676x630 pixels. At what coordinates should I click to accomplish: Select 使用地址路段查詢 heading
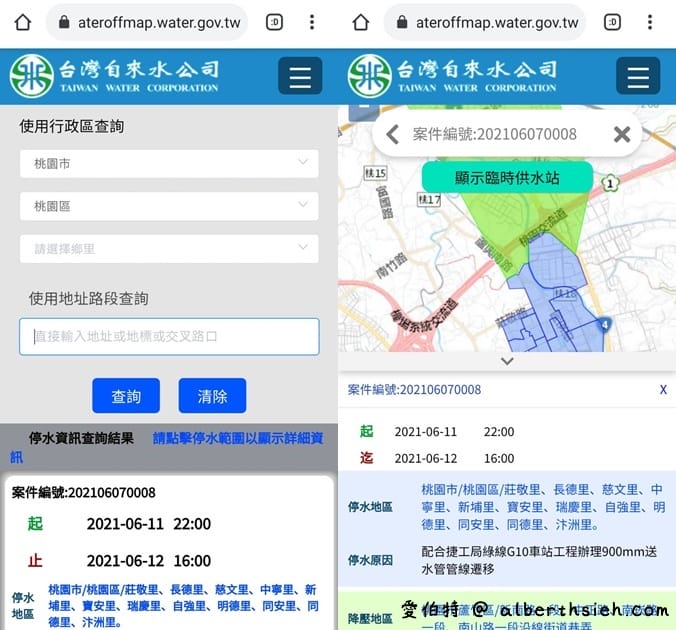pos(88,298)
